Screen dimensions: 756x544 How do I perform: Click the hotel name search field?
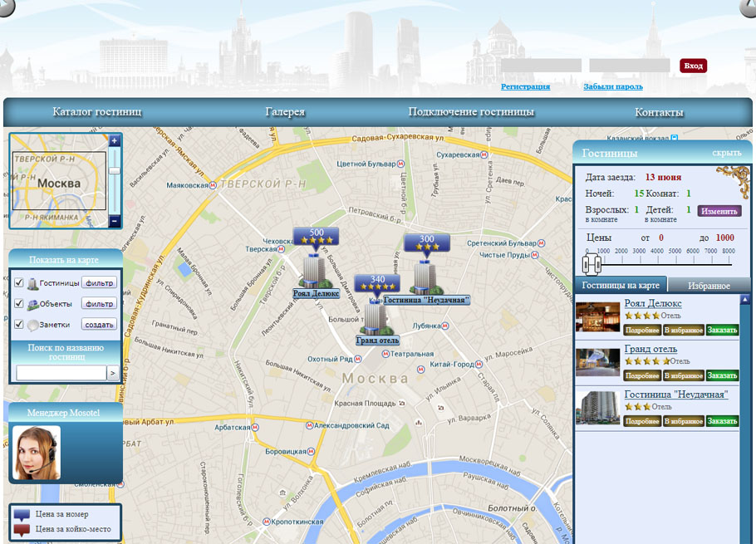[61, 374]
